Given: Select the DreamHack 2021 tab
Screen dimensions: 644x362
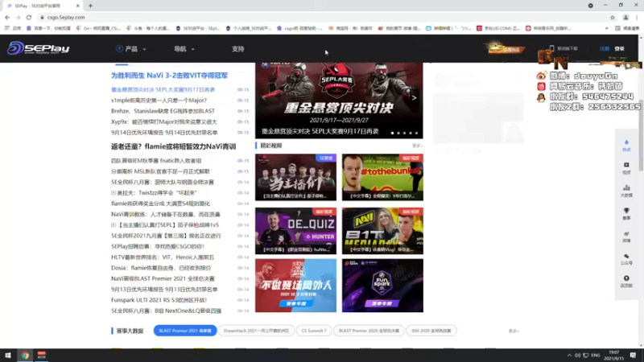Looking at the screenshot, I should [256, 331].
